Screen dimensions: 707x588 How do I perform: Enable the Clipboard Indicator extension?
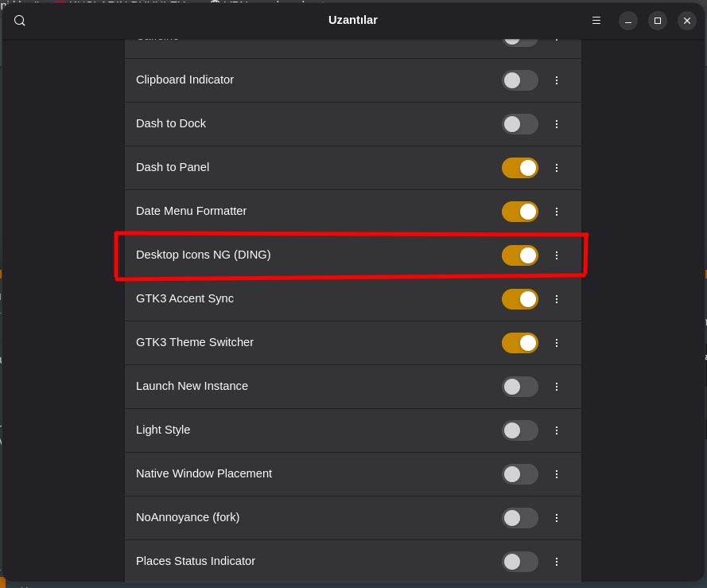[520, 80]
